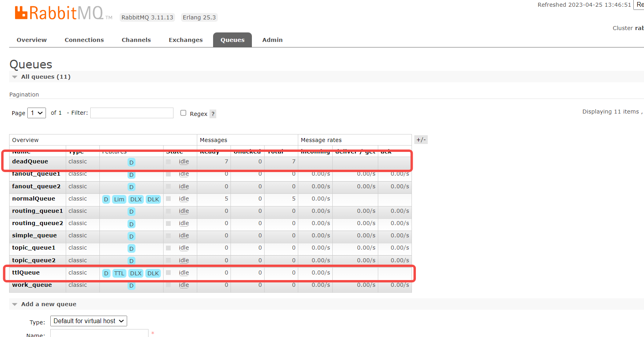
Task: Click the RabbitMQ logo
Action: coord(63,13)
